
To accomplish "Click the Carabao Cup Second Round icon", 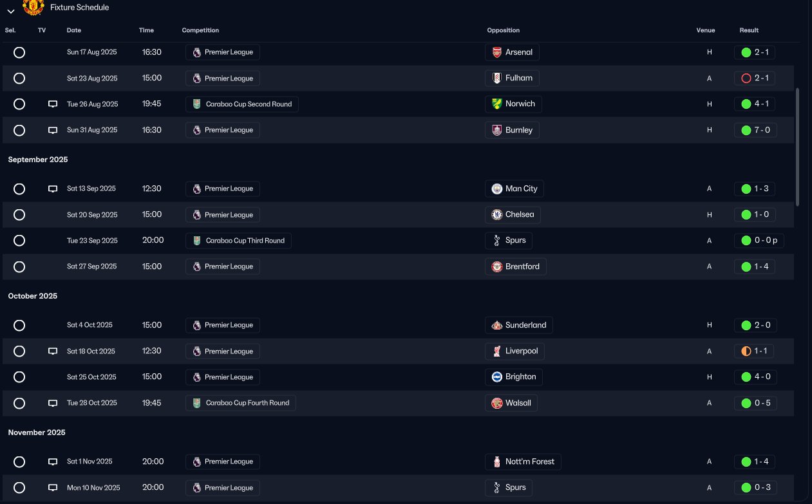I will tap(197, 104).
